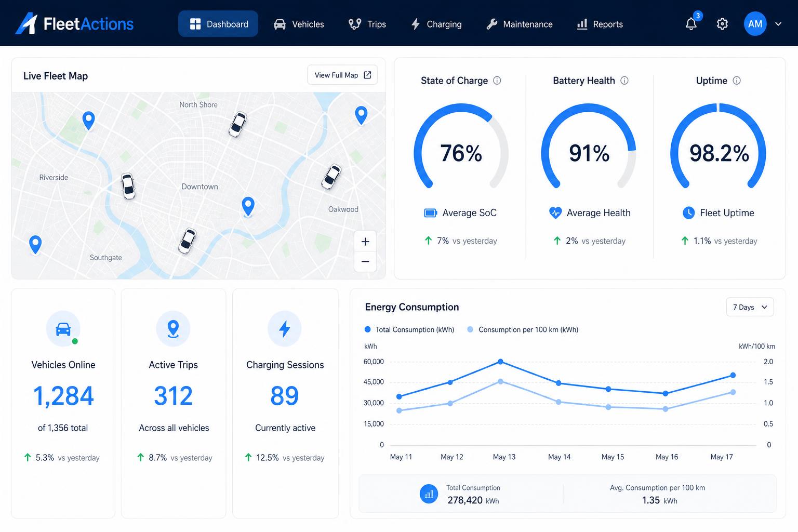This screenshot has height=532, width=798.
Task: Open the Charging tab
Action: click(x=436, y=24)
